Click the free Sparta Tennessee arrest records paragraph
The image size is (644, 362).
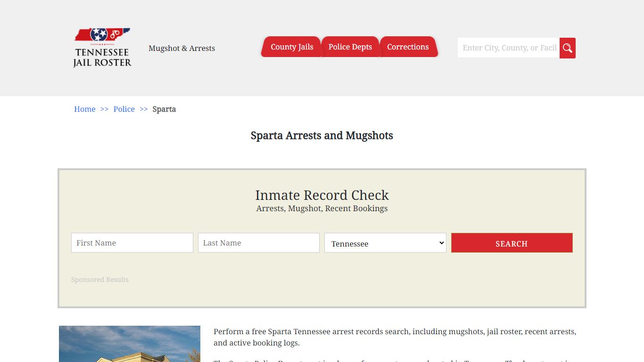pos(395,337)
